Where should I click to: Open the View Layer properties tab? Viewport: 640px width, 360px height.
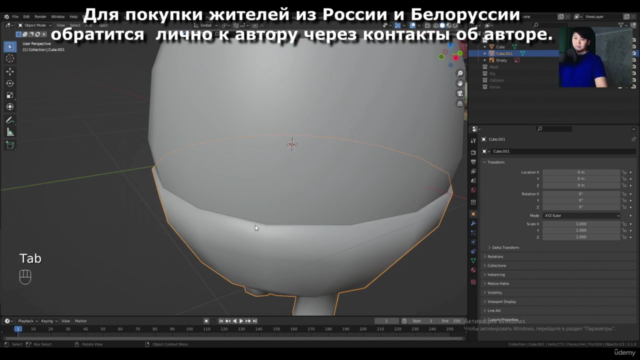[x=473, y=171]
